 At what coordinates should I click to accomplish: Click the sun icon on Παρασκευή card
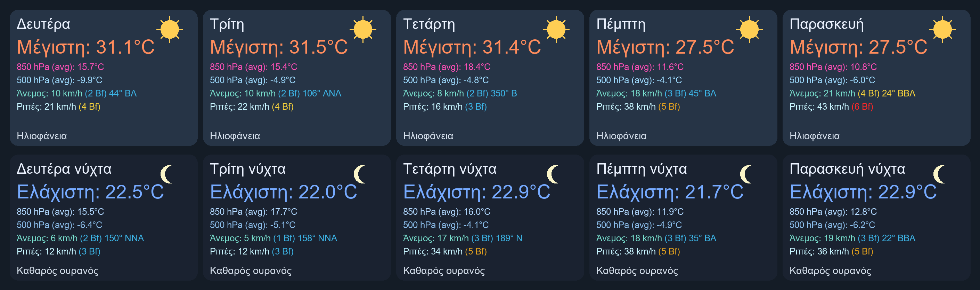943,29
